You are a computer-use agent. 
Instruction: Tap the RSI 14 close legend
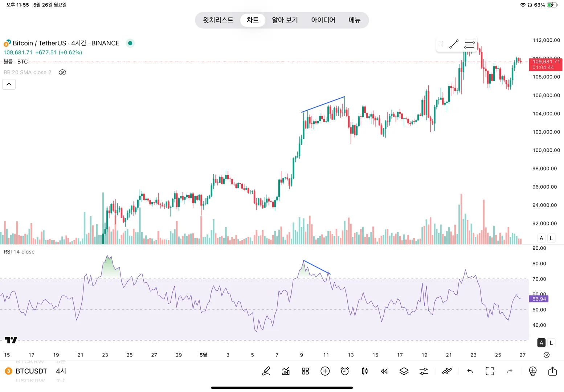19,252
